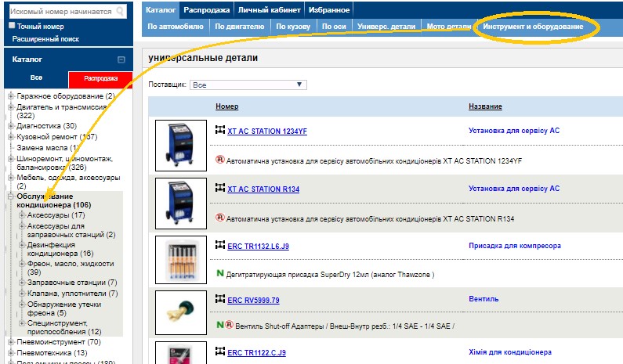Click red R icon in 1234YF description
Viewport: 623px width, 364px height.
coord(220,160)
